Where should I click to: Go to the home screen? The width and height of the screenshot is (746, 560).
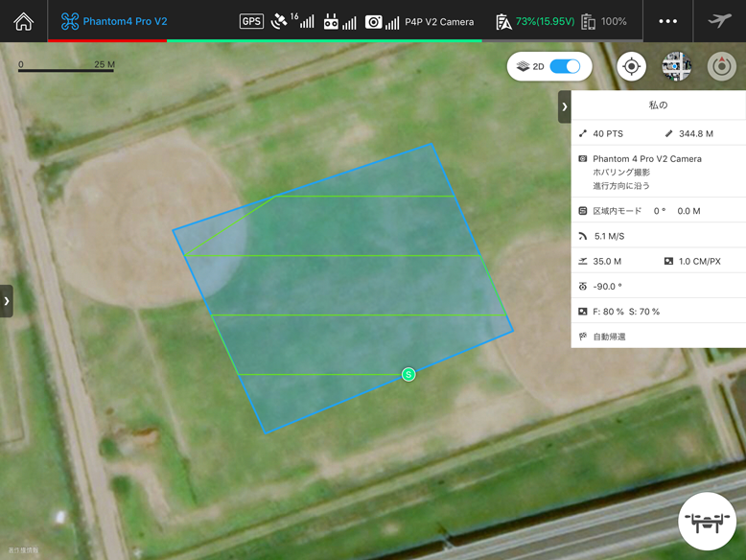click(x=23, y=21)
